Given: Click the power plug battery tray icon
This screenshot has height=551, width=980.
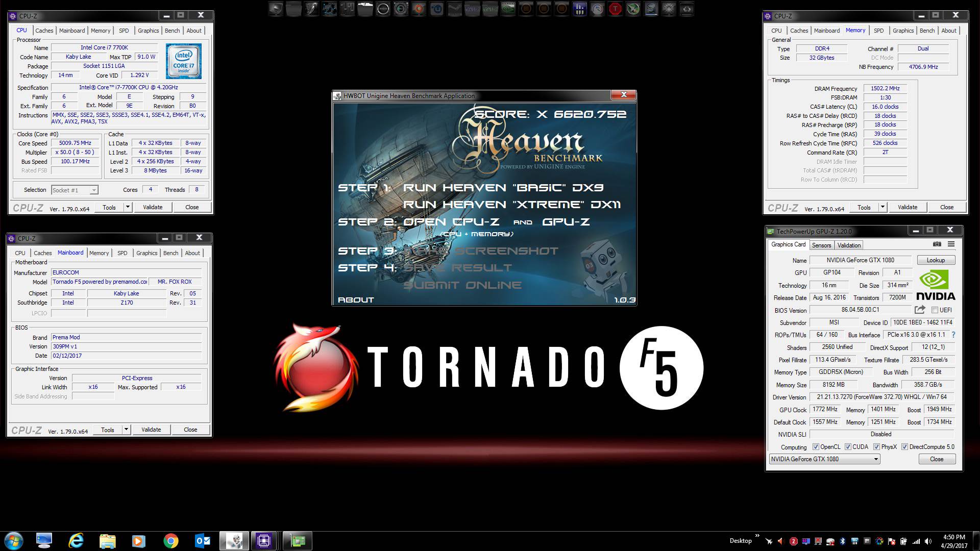Looking at the screenshot, I should (x=903, y=541).
